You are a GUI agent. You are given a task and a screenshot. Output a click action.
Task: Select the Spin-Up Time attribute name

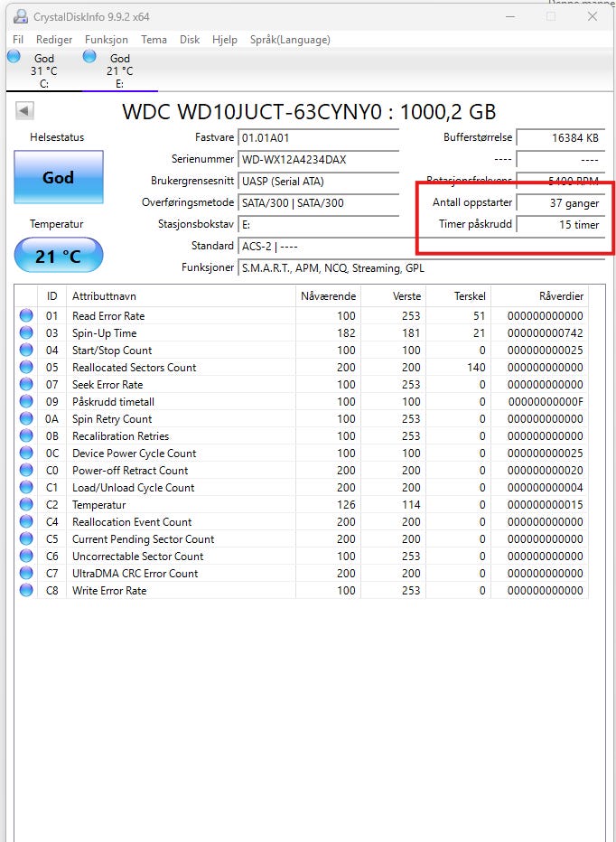coord(105,333)
